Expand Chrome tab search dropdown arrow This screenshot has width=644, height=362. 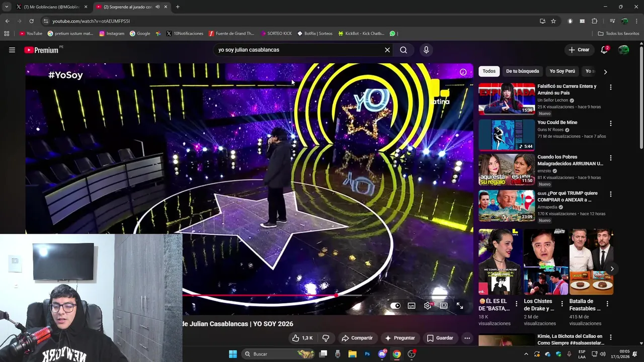(7, 7)
